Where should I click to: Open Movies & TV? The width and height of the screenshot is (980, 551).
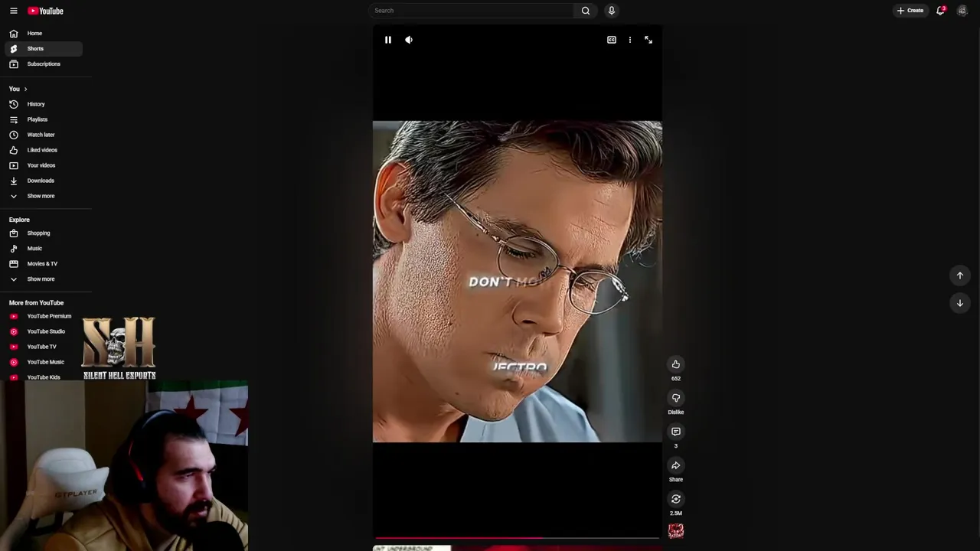click(44, 264)
